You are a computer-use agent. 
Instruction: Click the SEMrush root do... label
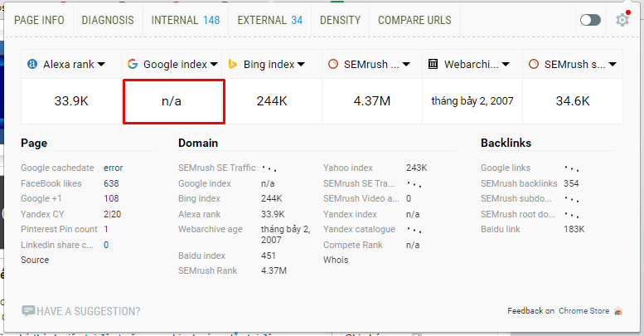coord(518,214)
